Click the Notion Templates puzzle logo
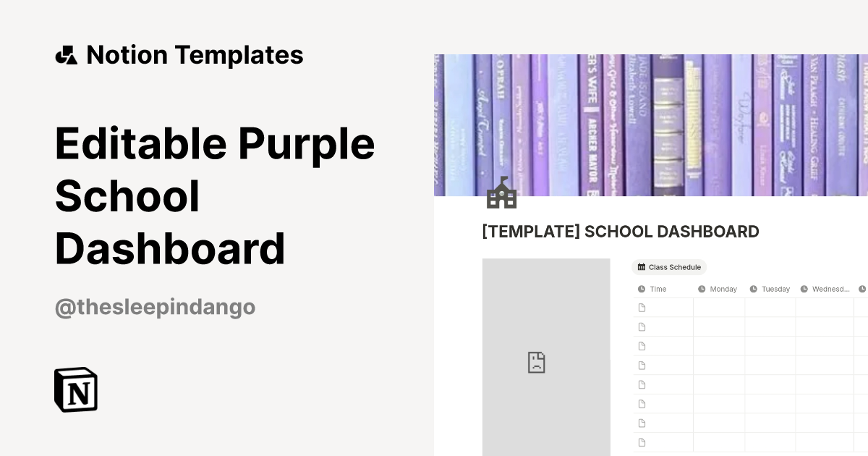This screenshot has width=868, height=456. click(x=66, y=54)
